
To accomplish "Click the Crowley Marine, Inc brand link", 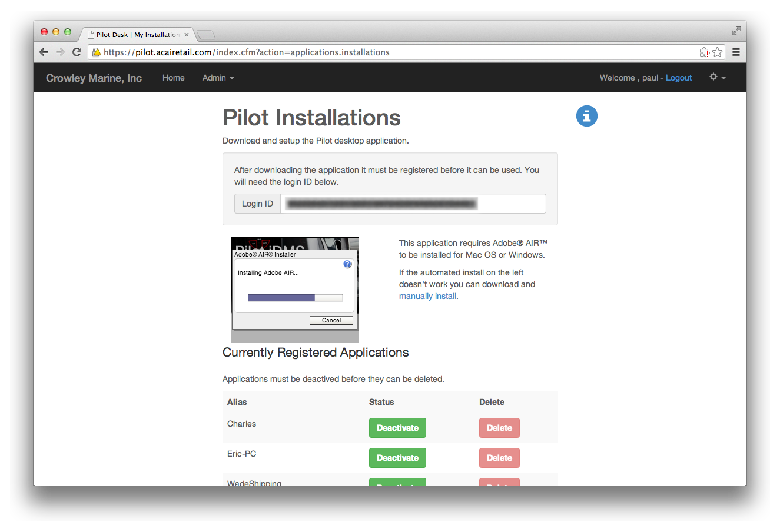I will tap(94, 78).
